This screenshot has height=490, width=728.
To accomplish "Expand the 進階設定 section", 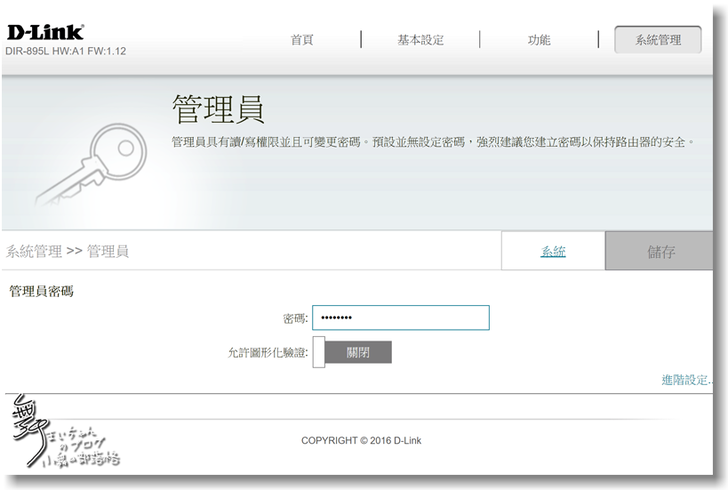I will 686,380.
